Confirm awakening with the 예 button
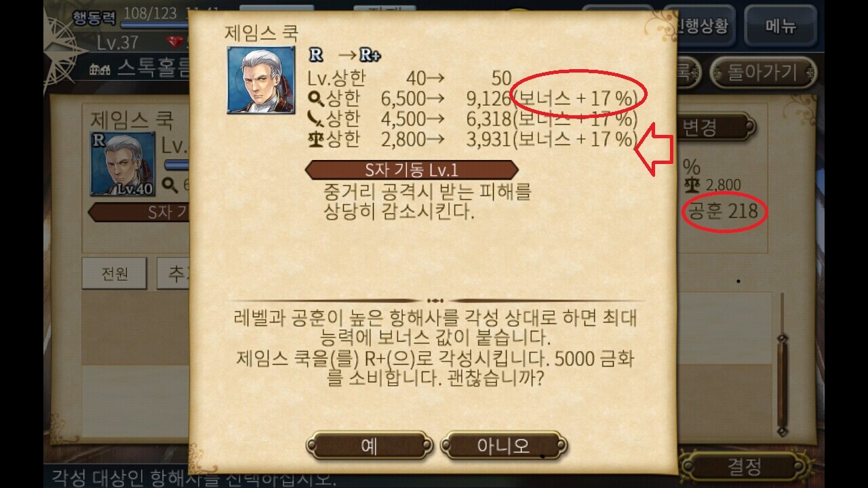 [369, 446]
